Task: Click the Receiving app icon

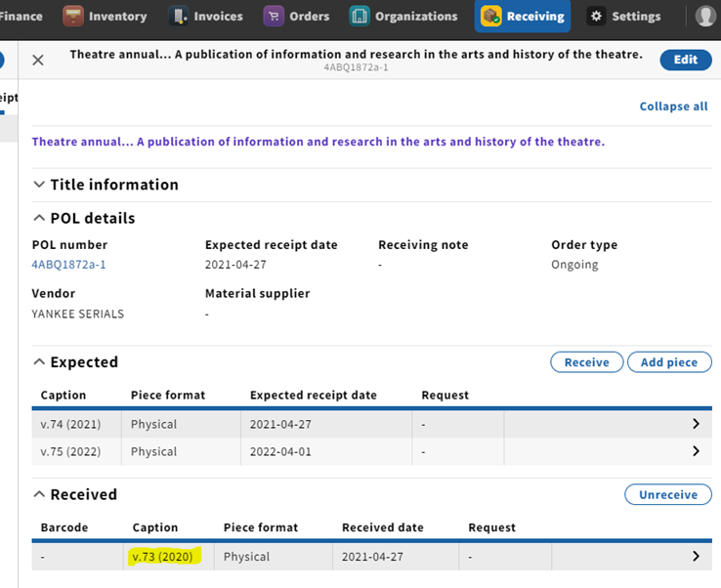Action: 491,16
